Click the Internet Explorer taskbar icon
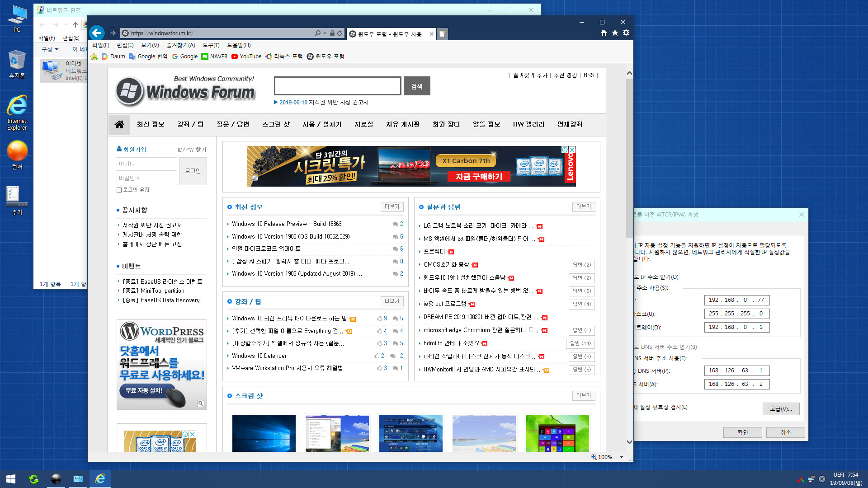868x488 pixels. pos(100,479)
